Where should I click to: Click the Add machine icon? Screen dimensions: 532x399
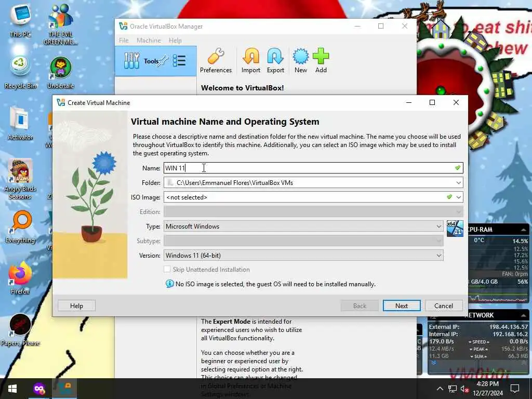(321, 61)
